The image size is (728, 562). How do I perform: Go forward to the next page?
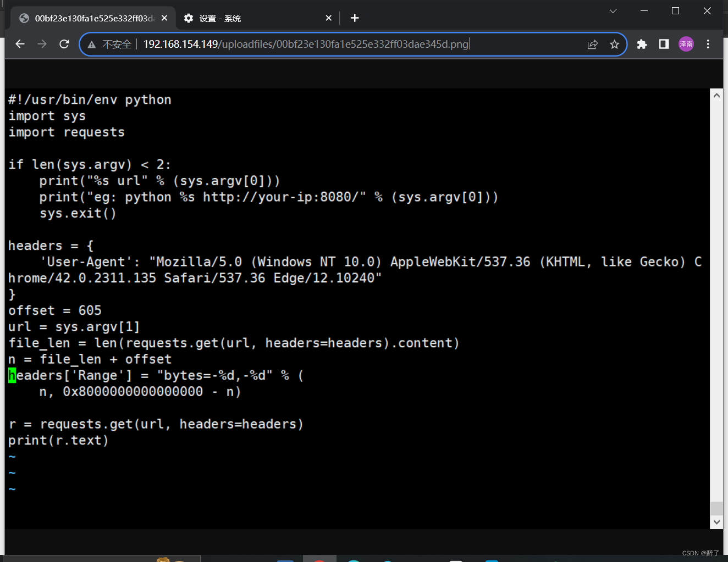[x=42, y=44]
